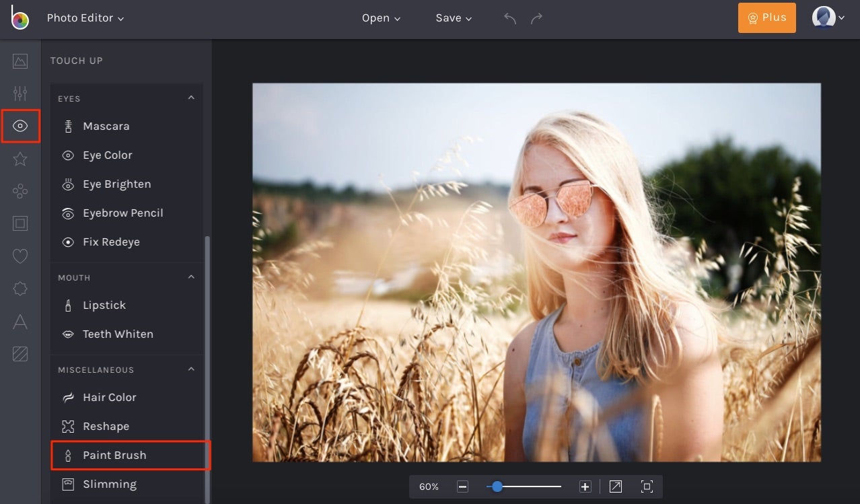The image size is (860, 504).
Task: Open the Edit image panel
Action: (x=20, y=61)
